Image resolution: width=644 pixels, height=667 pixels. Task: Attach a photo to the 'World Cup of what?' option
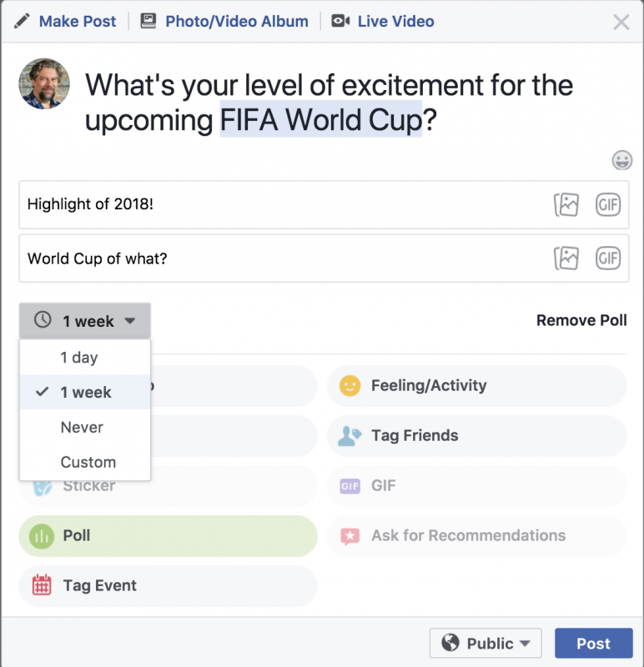(x=566, y=258)
